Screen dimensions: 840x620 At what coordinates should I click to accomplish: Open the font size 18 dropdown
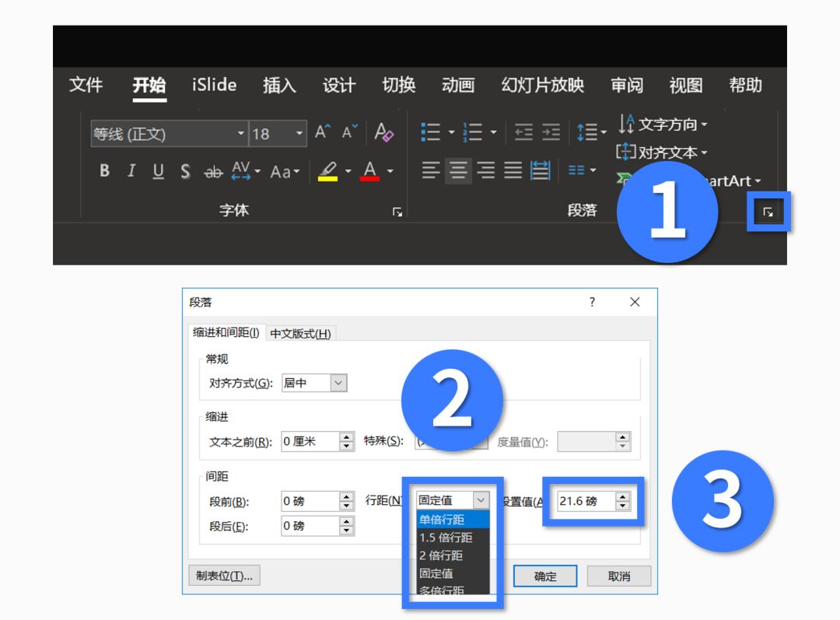(x=299, y=134)
